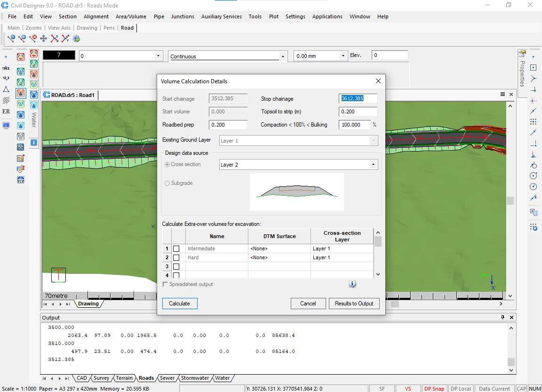Switch to the Terrain tab at bottom
The height and width of the screenshot is (392, 542).
tap(124, 378)
